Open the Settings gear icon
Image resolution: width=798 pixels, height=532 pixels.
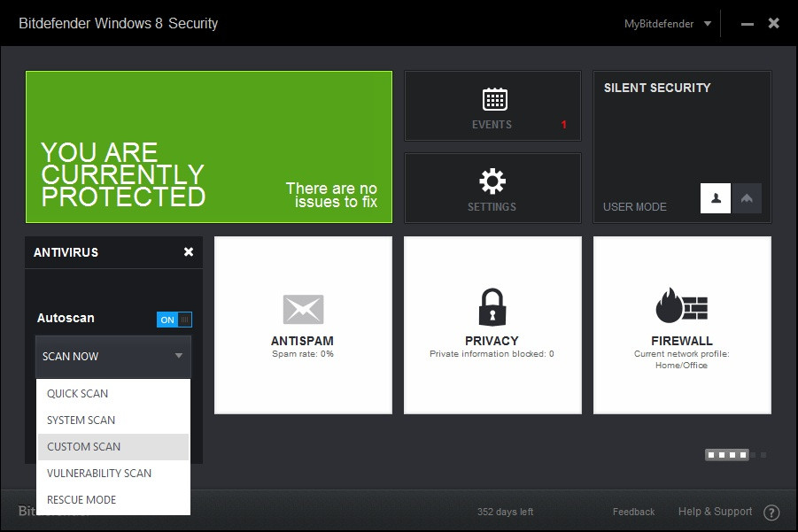tap(492, 181)
